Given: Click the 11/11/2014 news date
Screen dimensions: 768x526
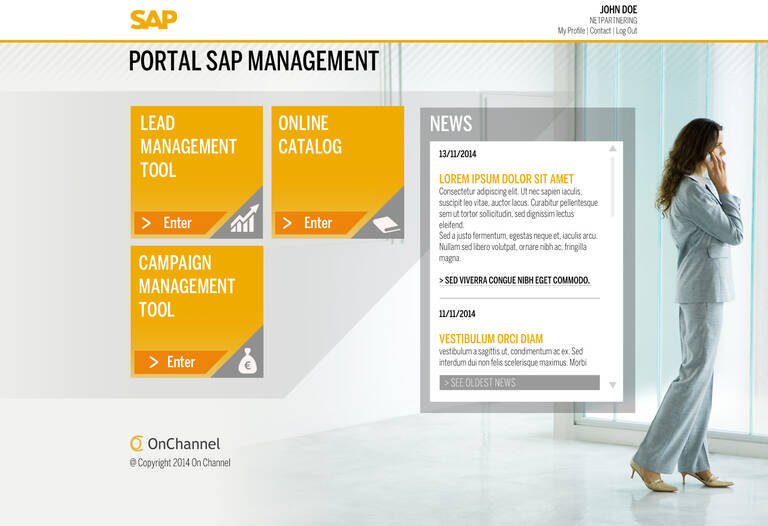Looking at the screenshot, I should [457, 313].
